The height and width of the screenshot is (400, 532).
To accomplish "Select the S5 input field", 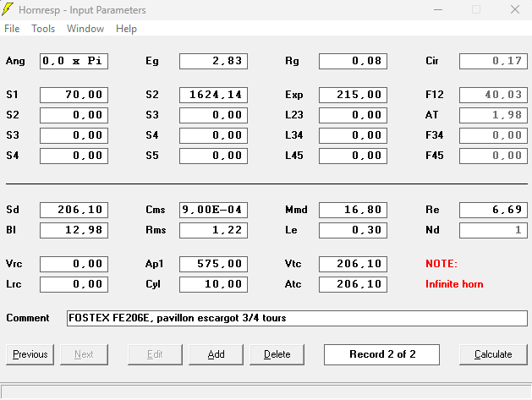I will 213,156.
